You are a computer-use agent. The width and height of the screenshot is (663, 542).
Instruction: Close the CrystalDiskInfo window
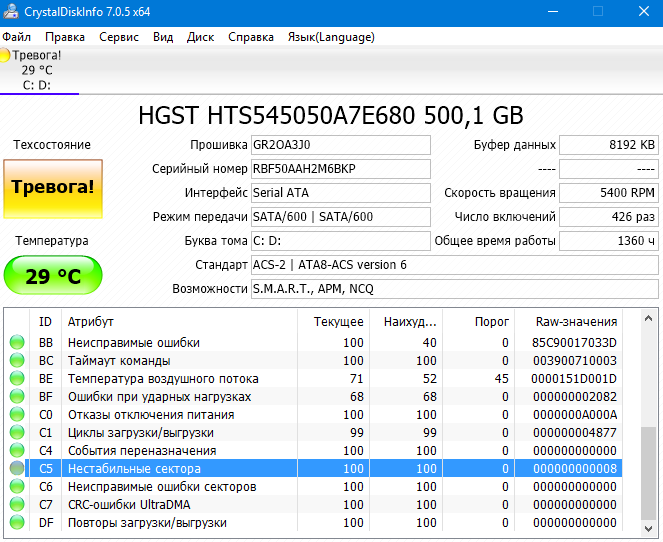(x=644, y=11)
